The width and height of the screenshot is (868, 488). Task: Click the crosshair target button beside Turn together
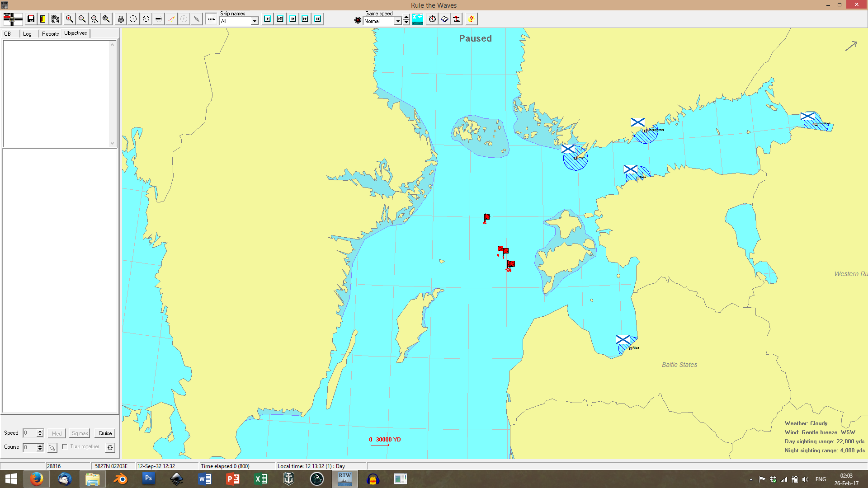(x=110, y=447)
